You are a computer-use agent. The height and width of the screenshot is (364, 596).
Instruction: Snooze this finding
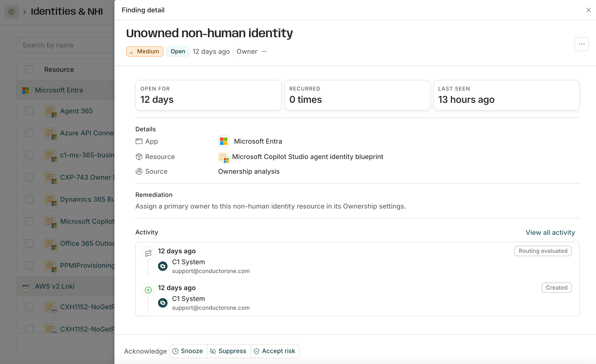coord(188,351)
